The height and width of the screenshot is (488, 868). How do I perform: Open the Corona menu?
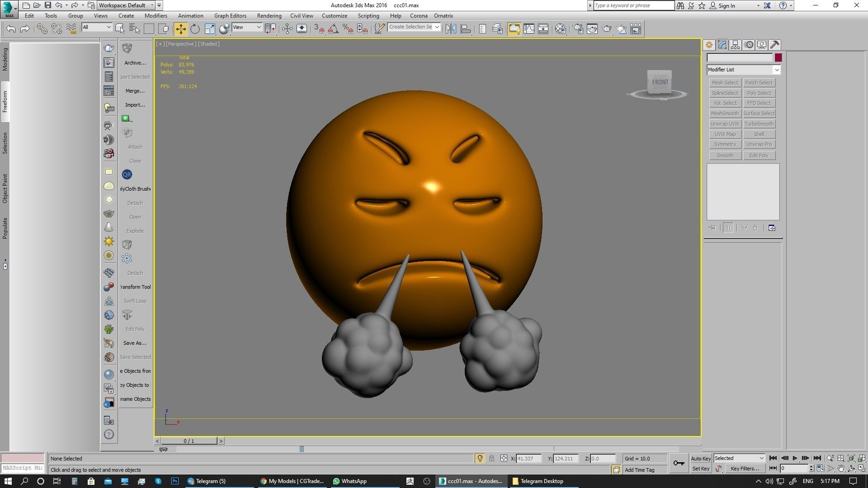click(x=419, y=16)
